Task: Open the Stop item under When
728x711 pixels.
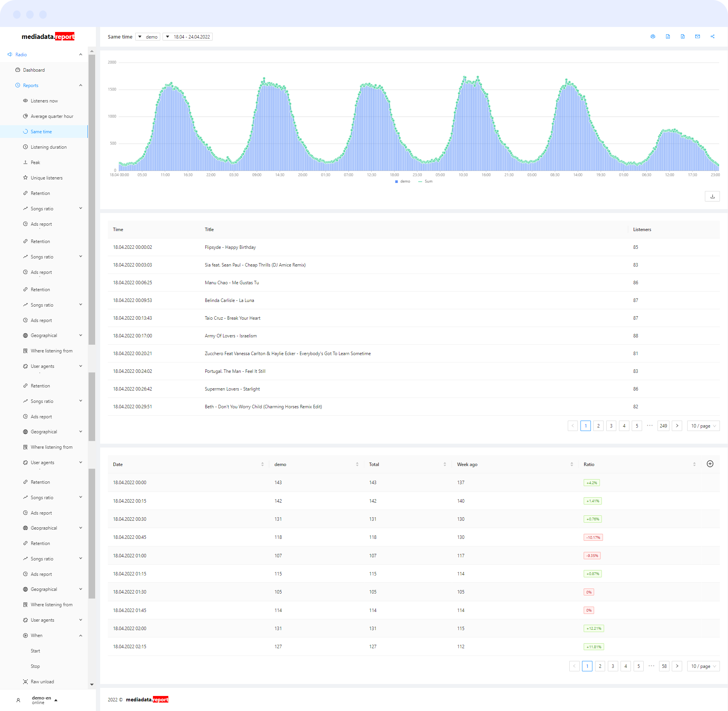Action: coord(35,666)
